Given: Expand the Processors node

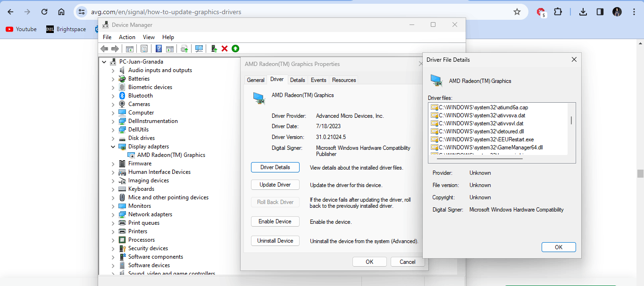Looking at the screenshot, I should [x=113, y=240].
